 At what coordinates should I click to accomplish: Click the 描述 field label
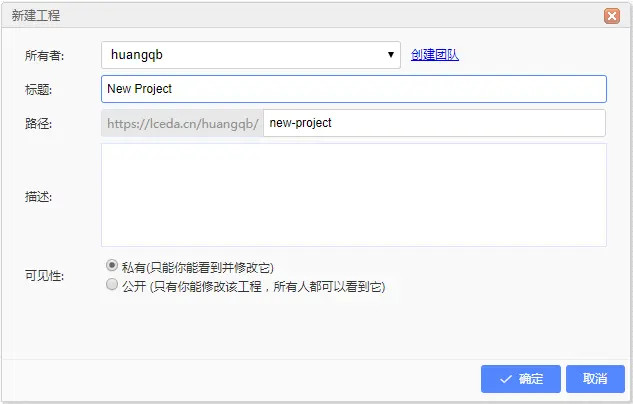[38, 197]
